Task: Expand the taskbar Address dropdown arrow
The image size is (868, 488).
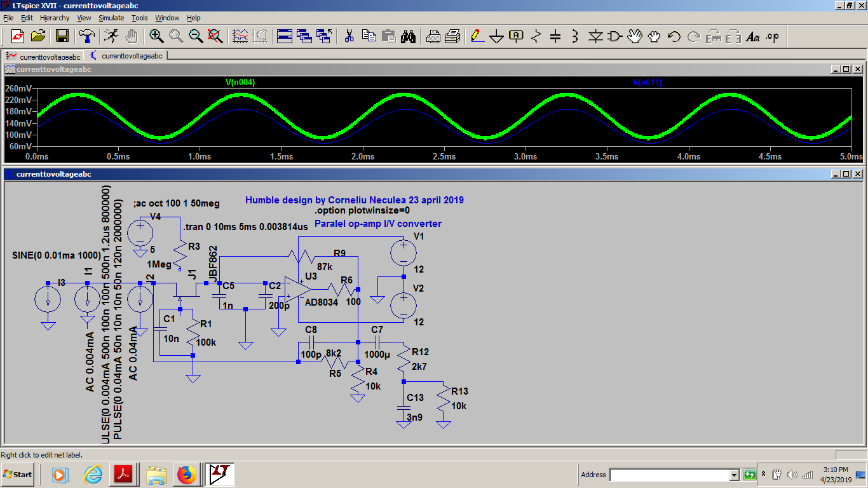Action: (735, 475)
